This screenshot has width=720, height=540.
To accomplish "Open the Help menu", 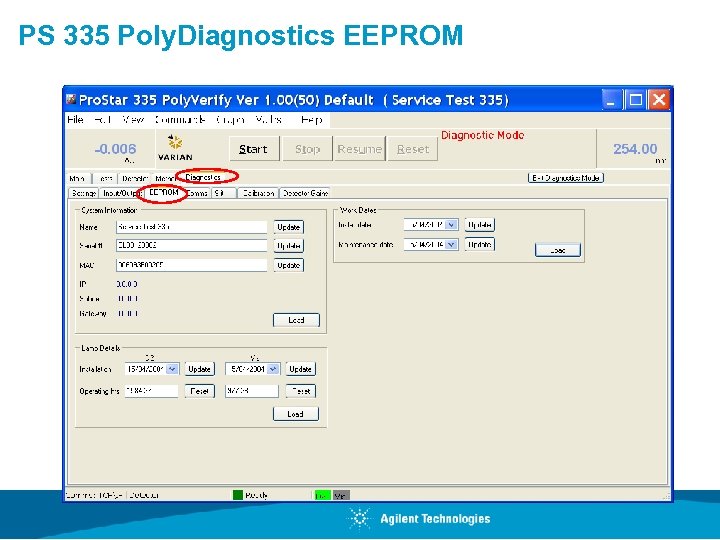I will pos(311,120).
